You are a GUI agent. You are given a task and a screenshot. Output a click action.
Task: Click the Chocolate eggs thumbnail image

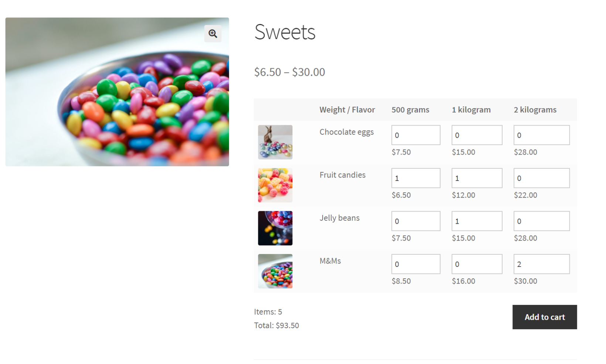[x=275, y=142]
